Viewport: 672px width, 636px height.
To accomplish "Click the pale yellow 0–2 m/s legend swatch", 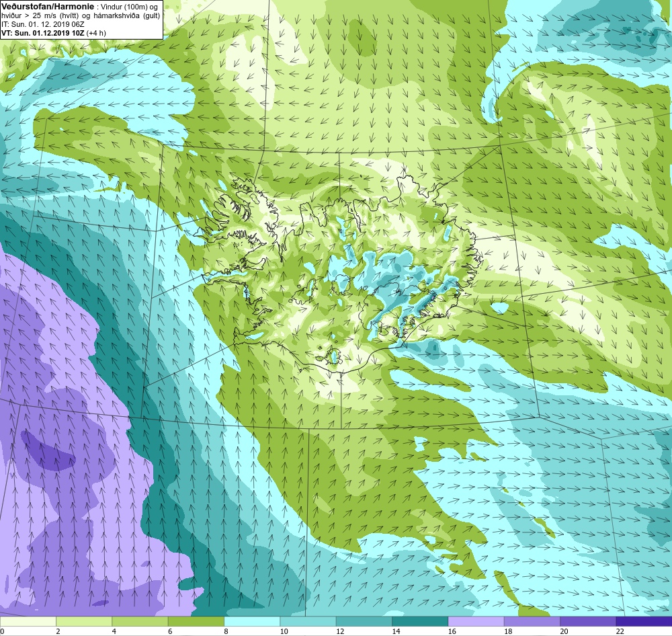I will coord(28,621).
